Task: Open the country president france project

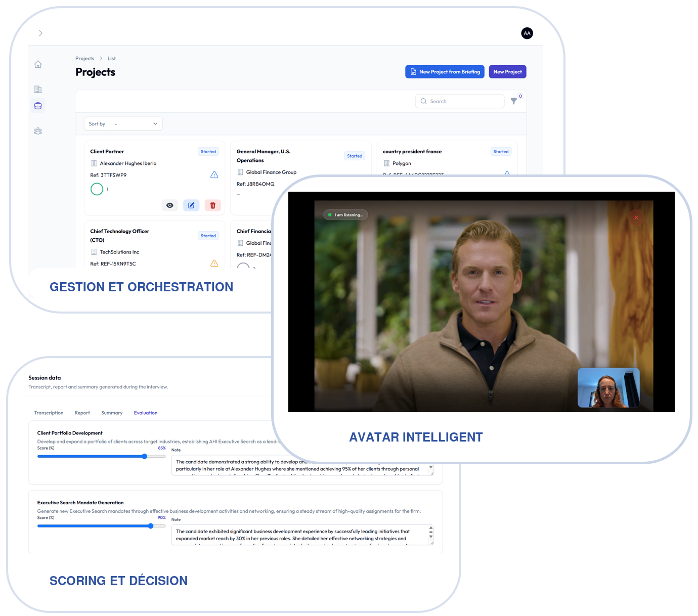Action: click(412, 152)
